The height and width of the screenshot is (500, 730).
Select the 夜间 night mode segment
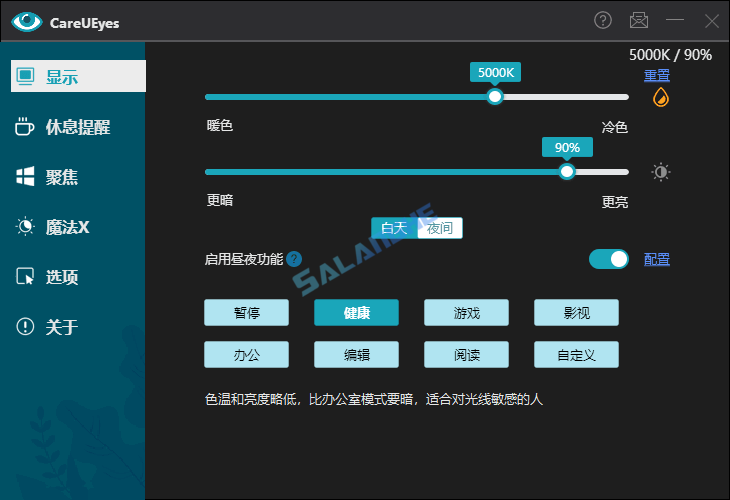click(x=440, y=228)
